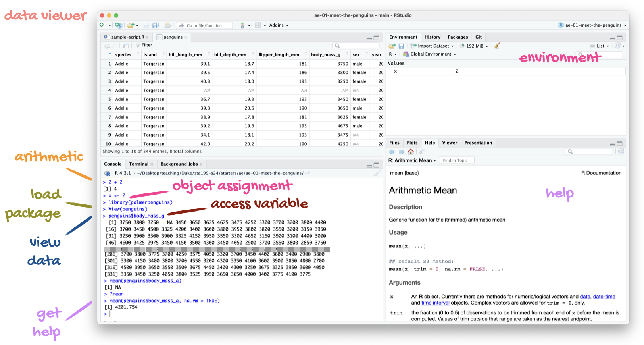Toggle the Filter button in the data viewer
Image resolution: width=644 pixels, height=345 pixels.
point(144,45)
